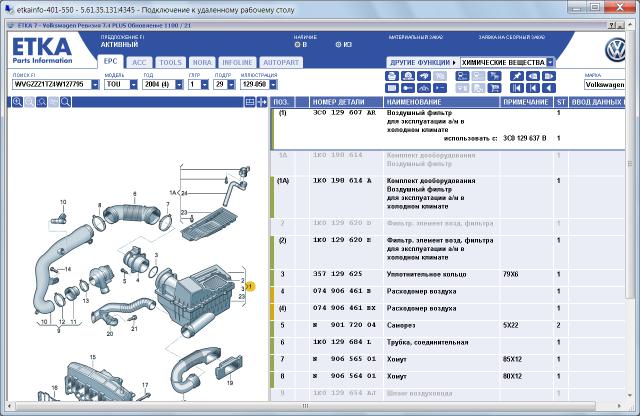Jump to first record with double-bar arrow icon

517,88
